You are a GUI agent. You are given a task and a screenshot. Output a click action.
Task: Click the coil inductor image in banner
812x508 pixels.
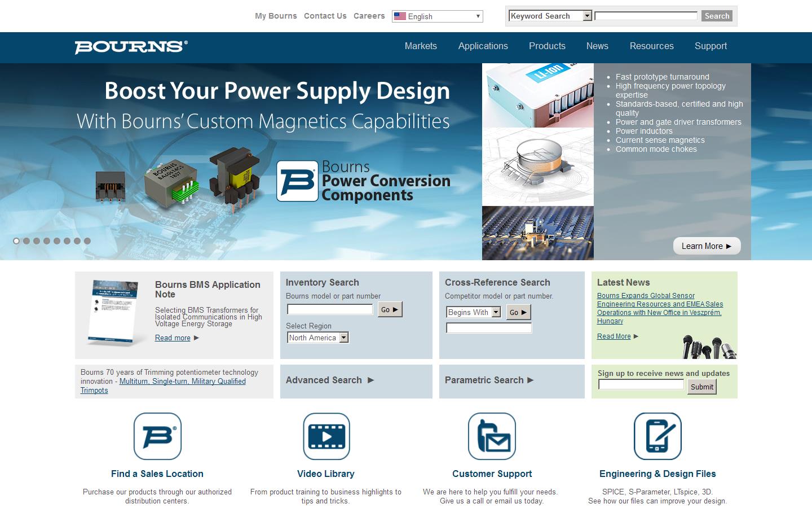(x=537, y=167)
